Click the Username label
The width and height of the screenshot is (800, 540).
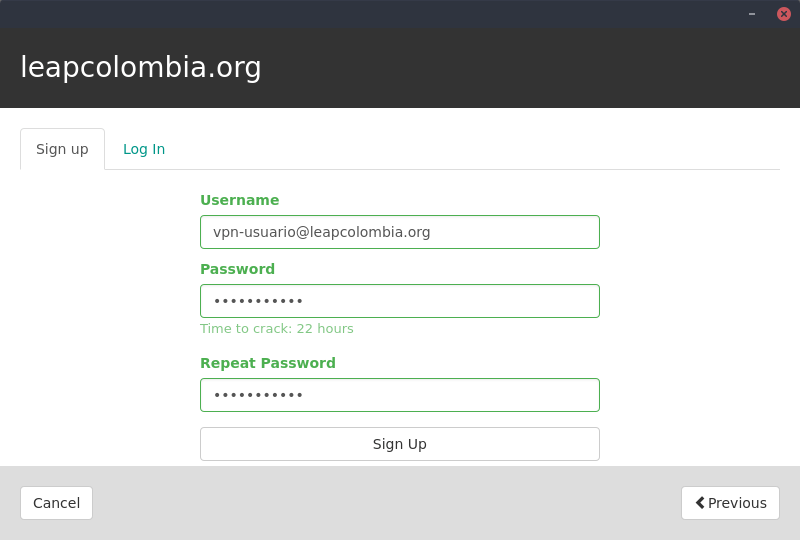(240, 200)
